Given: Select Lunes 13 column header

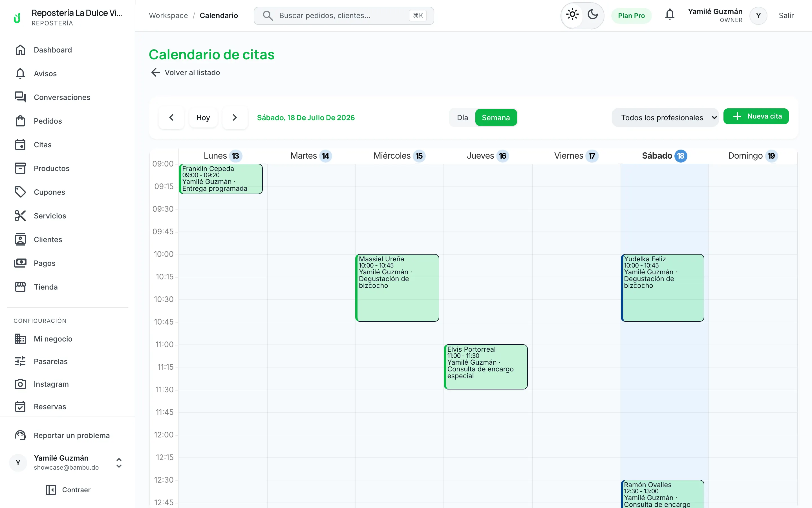Looking at the screenshot, I should [x=223, y=156].
